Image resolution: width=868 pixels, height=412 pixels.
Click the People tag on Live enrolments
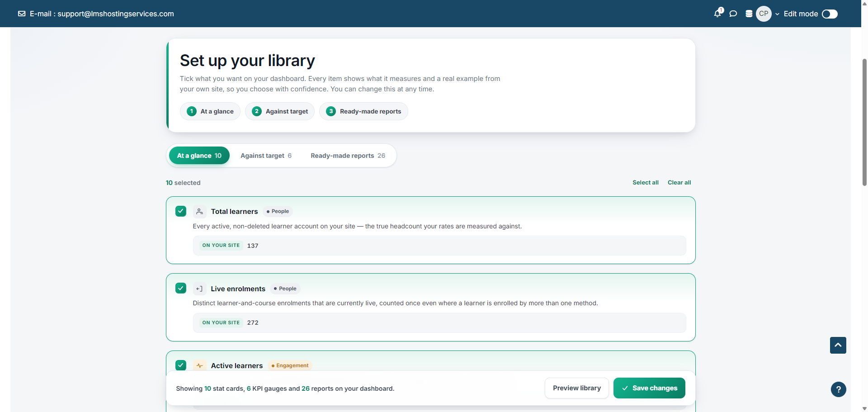(x=285, y=289)
